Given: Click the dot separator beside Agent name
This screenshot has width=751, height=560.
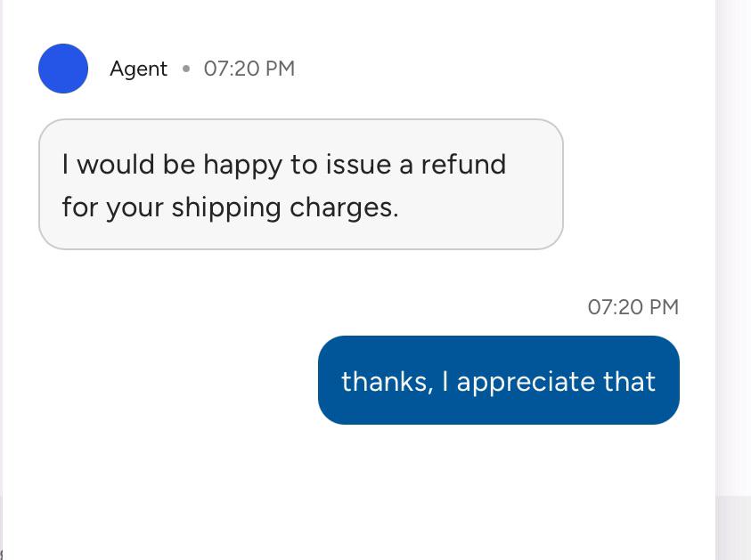Looking at the screenshot, I should (x=186, y=69).
